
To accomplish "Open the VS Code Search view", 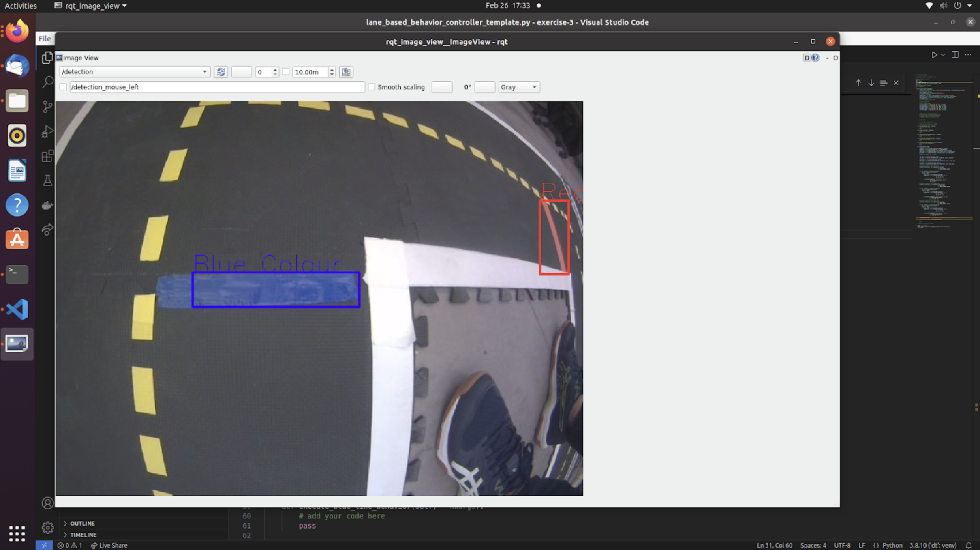I will point(47,82).
